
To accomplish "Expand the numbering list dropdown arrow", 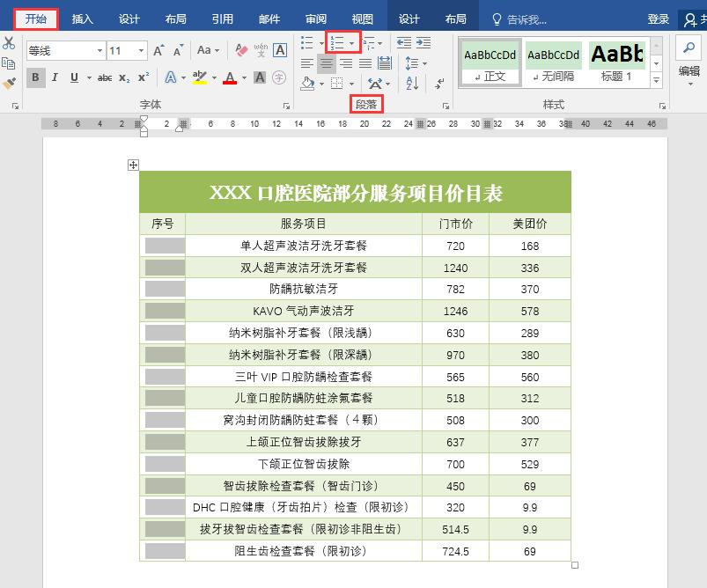I will pos(352,44).
